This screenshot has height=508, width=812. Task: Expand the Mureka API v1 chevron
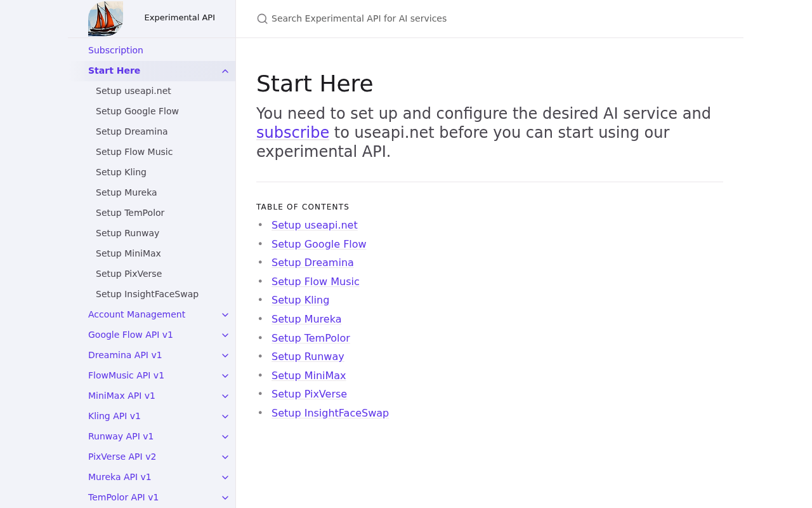pyautogui.click(x=225, y=478)
